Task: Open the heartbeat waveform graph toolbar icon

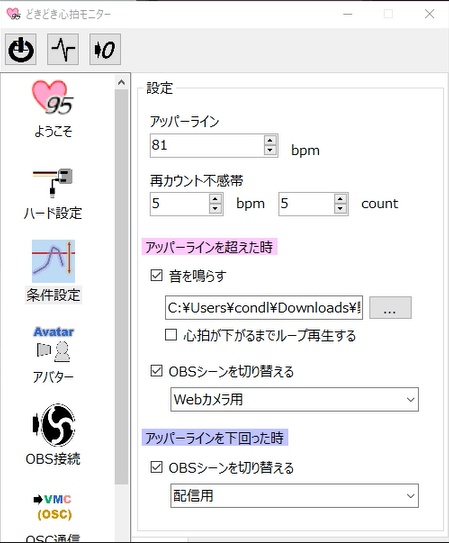Action: (x=63, y=50)
